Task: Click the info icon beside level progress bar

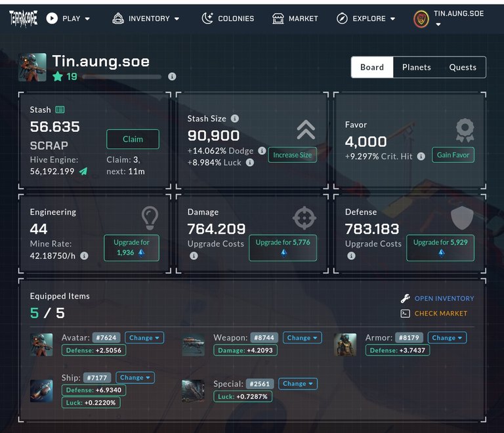Action: pyautogui.click(x=172, y=77)
